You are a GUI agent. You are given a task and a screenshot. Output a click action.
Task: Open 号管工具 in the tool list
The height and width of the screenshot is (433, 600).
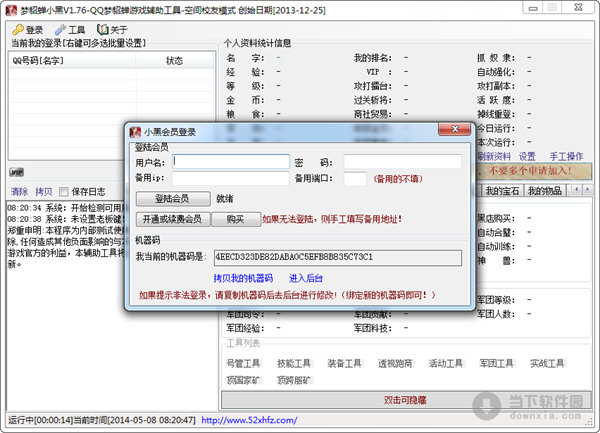[243, 363]
